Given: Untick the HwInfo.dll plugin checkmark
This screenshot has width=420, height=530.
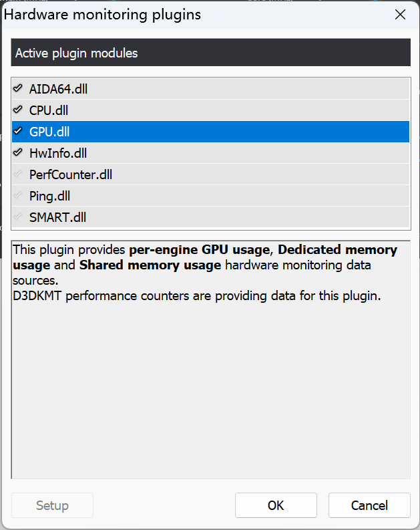Looking at the screenshot, I should click(x=17, y=153).
